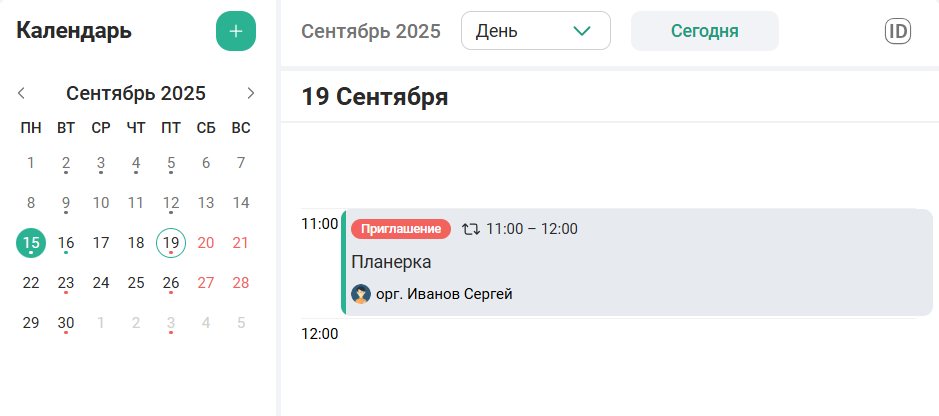Image resolution: width=939 pixels, height=416 pixels.
Task: Click the 11:00 time label
Action: [319, 224]
